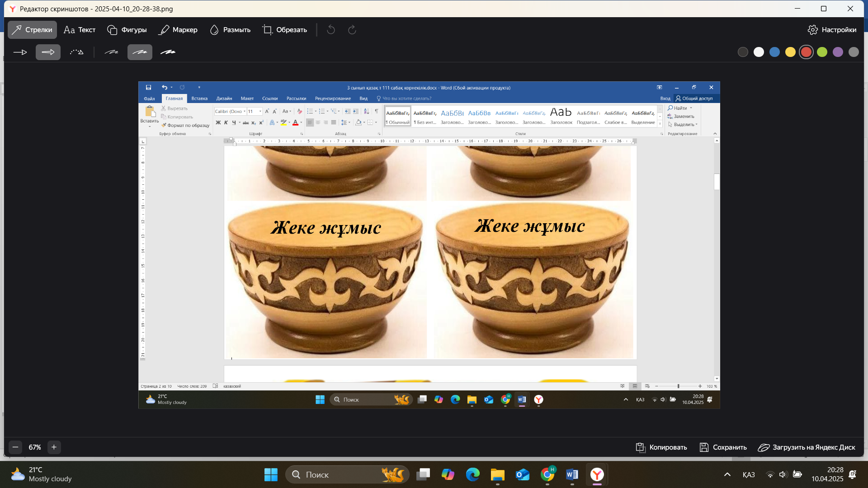Show hidden icons chevron in bottom system tray

click(x=727, y=474)
